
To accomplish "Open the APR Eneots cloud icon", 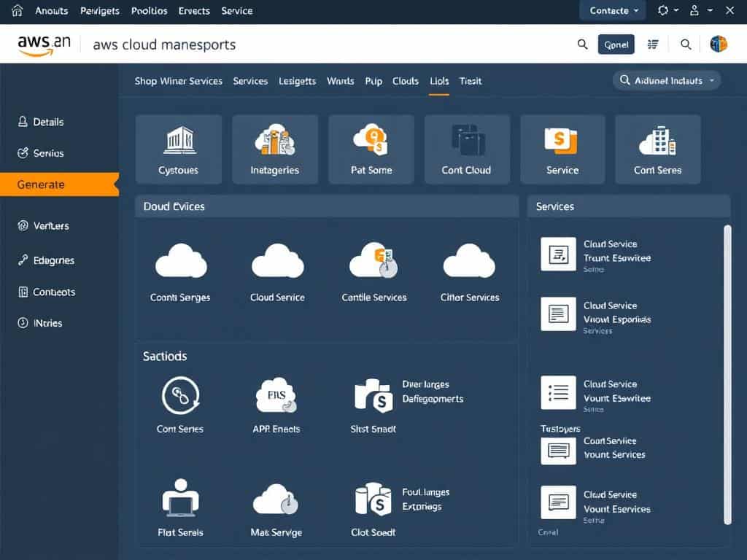I will (276, 395).
